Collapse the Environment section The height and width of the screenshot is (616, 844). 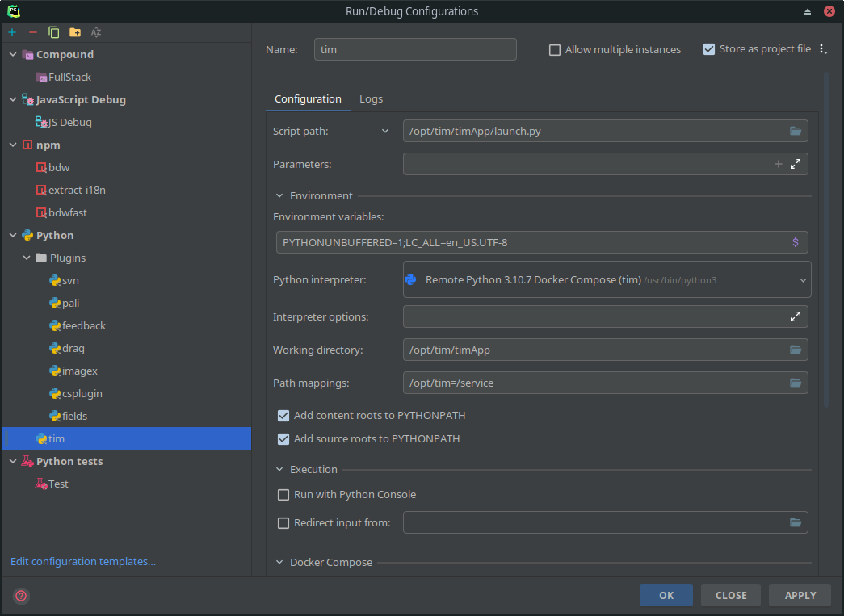click(x=279, y=196)
